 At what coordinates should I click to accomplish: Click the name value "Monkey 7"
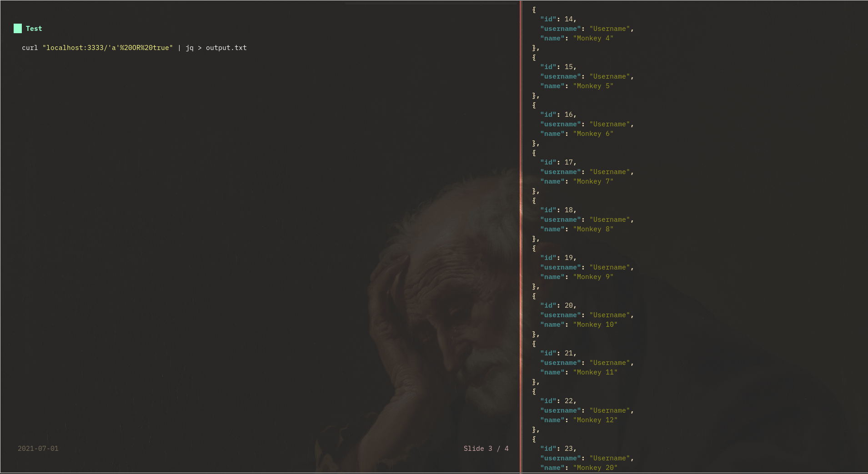[x=593, y=181]
